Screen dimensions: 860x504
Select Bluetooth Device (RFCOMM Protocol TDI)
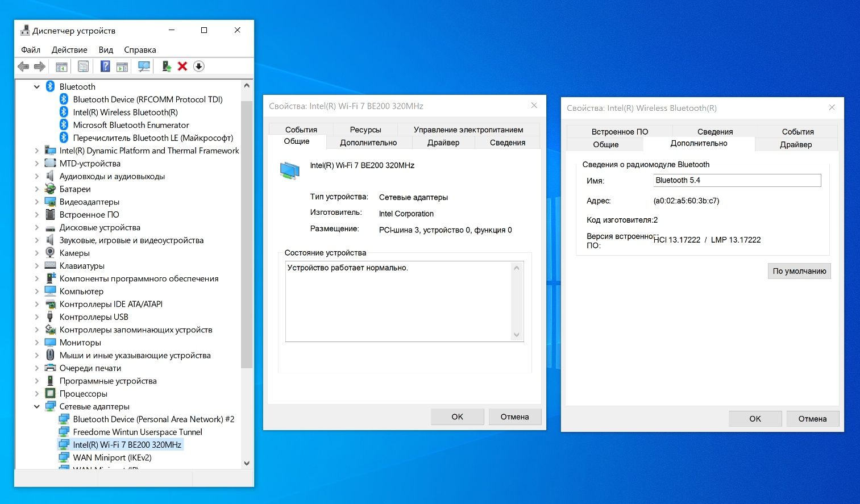click(x=148, y=99)
